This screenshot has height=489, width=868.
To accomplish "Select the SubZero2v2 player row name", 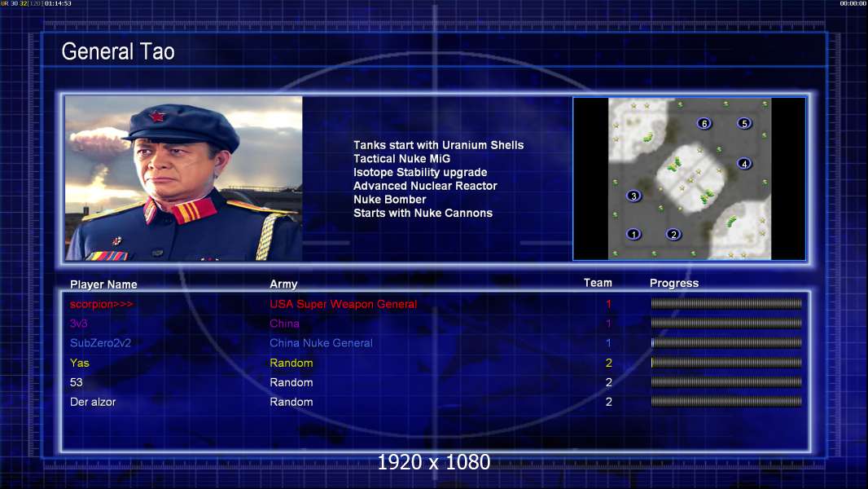I will tap(100, 343).
